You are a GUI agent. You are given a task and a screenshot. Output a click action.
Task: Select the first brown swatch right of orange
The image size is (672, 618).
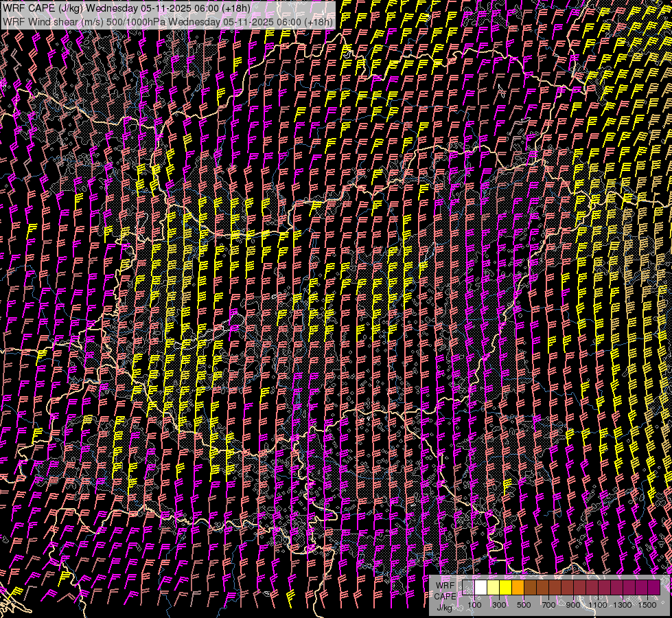530,588
